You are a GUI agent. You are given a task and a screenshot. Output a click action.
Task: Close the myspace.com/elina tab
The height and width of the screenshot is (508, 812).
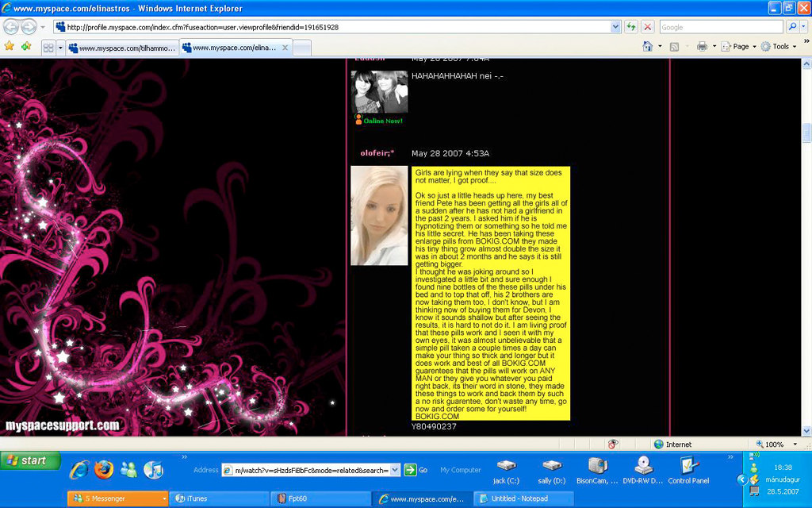point(285,48)
